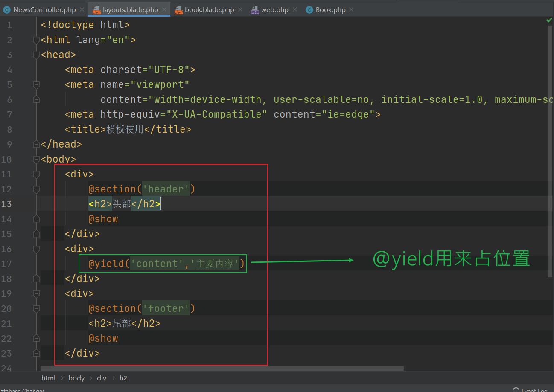
Task: Click the Book.php tab class icon
Action: click(309, 9)
